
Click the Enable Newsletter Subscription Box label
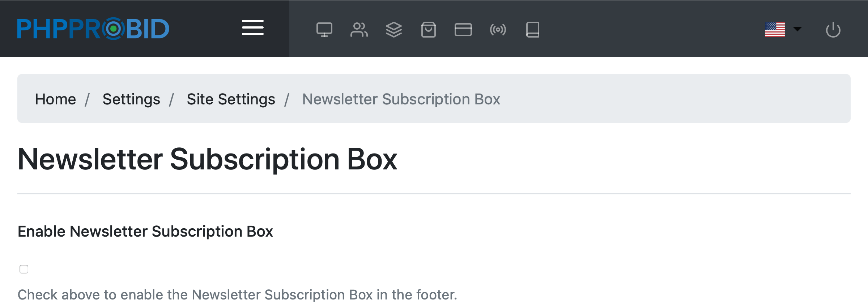coord(145,232)
